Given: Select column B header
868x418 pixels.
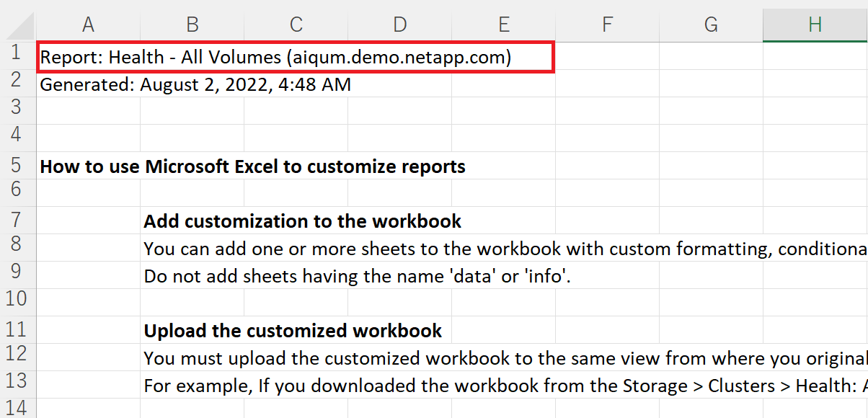Looking at the screenshot, I should 192,25.
